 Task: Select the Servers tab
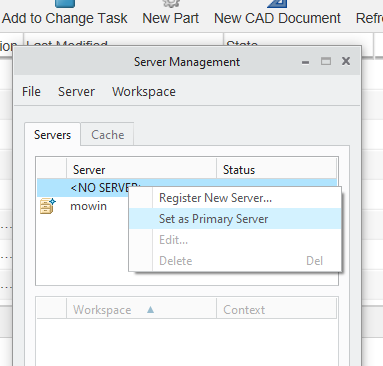[x=52, y=135]
